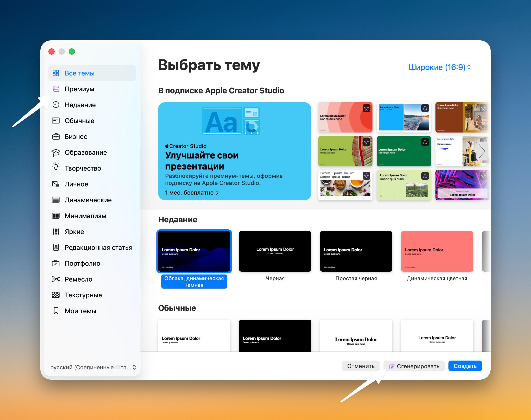Select the Все темы category in sidebar
This screenshot has height=420, width=531.
point(92,73)
